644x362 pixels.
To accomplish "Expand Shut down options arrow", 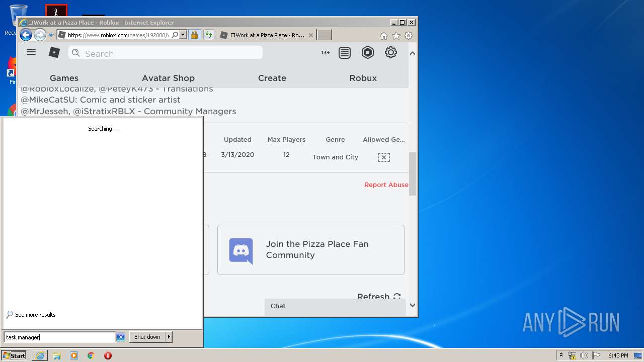I will (169, 337).
